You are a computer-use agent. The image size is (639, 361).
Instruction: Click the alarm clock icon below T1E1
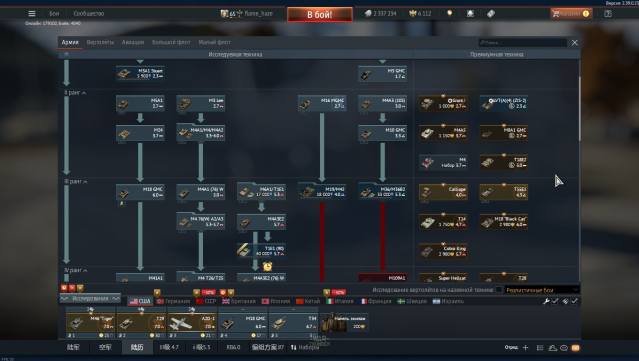[267, 266]
